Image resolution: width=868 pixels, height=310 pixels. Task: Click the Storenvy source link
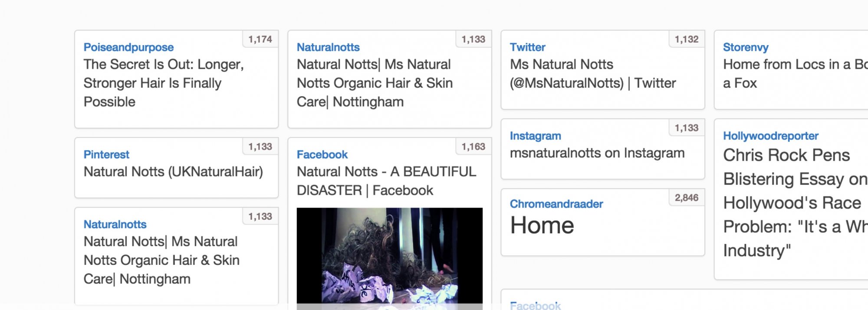click(746, 47)
